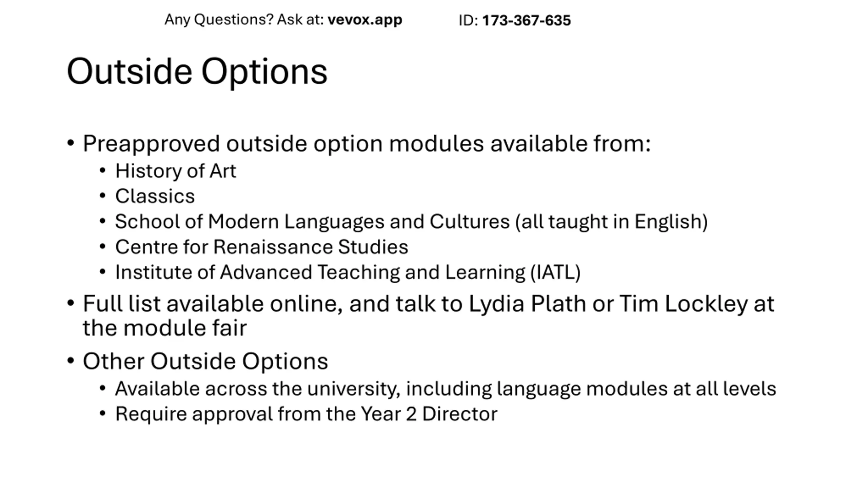Click the Outside Options slide title
Screen dimensions: 868x488
pos(197,72)
